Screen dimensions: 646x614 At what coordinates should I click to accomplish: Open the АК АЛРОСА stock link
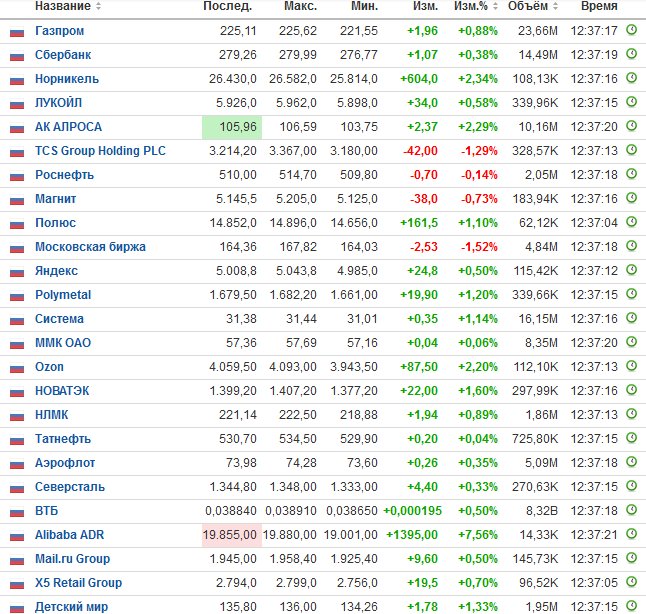click(x=68, y=127)
